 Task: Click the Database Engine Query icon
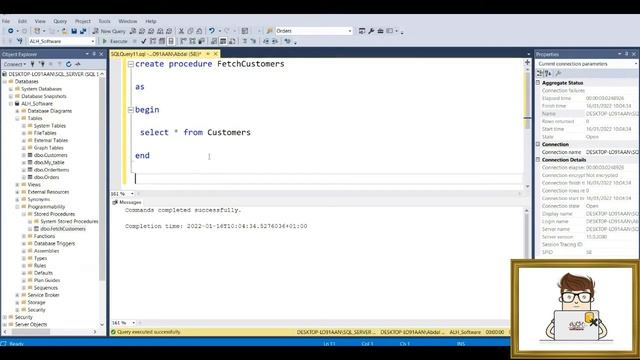click(133, 31)
